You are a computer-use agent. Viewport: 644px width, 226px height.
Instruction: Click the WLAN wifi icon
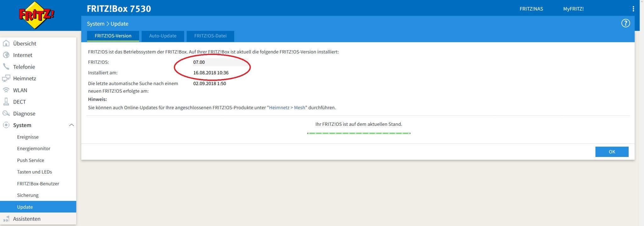[6, 90]
